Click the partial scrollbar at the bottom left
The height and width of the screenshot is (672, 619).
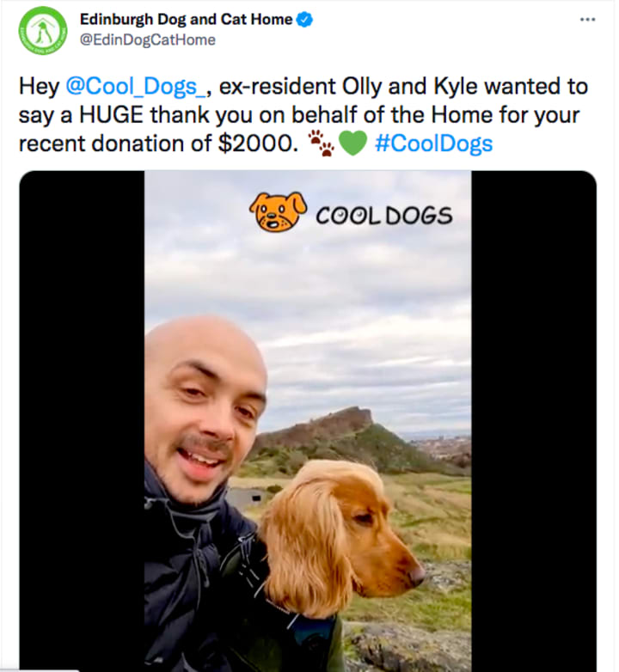(x=40, y=670)
